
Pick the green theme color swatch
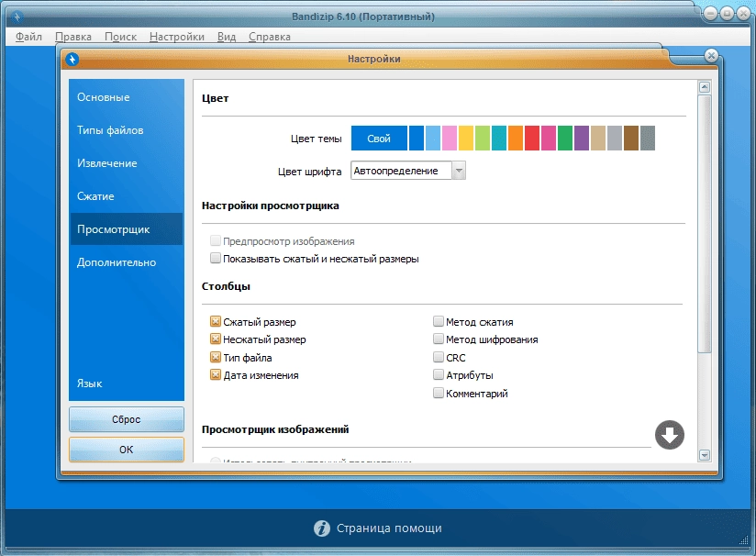tap(565, 139)
